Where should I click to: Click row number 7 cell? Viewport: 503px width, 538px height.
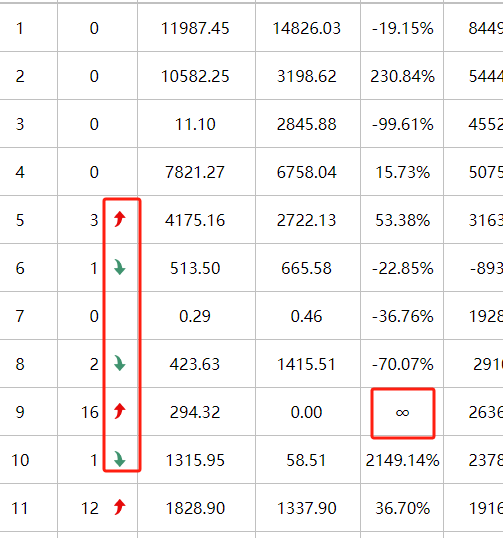[28, 316]
